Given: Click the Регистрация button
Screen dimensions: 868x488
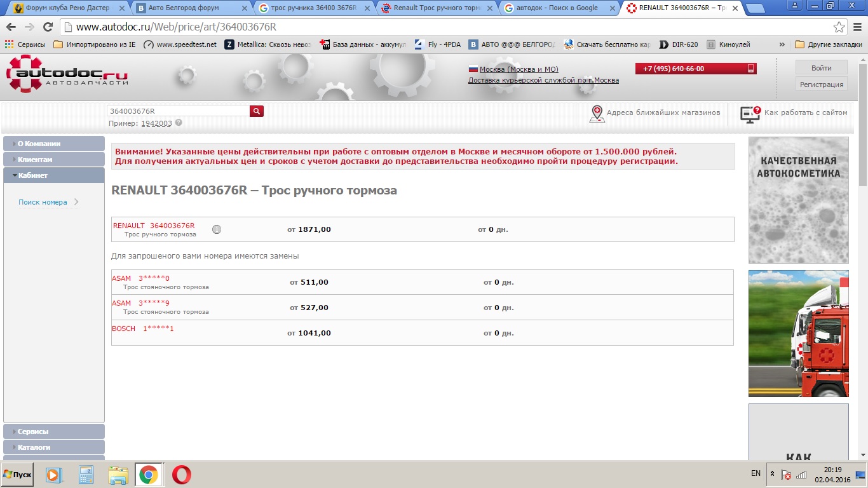Looking at the screenshot, I should [x=822, y=85].
